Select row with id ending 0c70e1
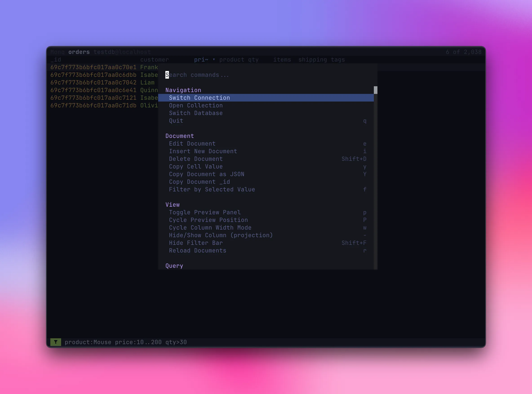 [93, 67]
